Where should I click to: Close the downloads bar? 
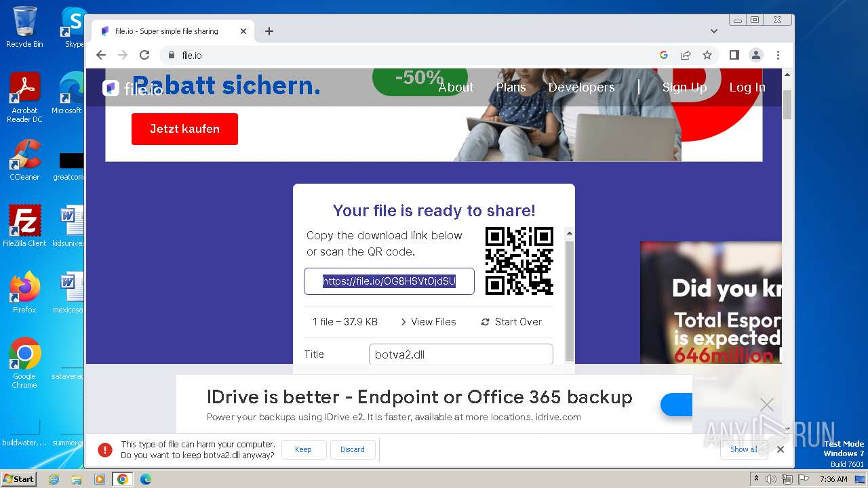[x=781, y=449]
